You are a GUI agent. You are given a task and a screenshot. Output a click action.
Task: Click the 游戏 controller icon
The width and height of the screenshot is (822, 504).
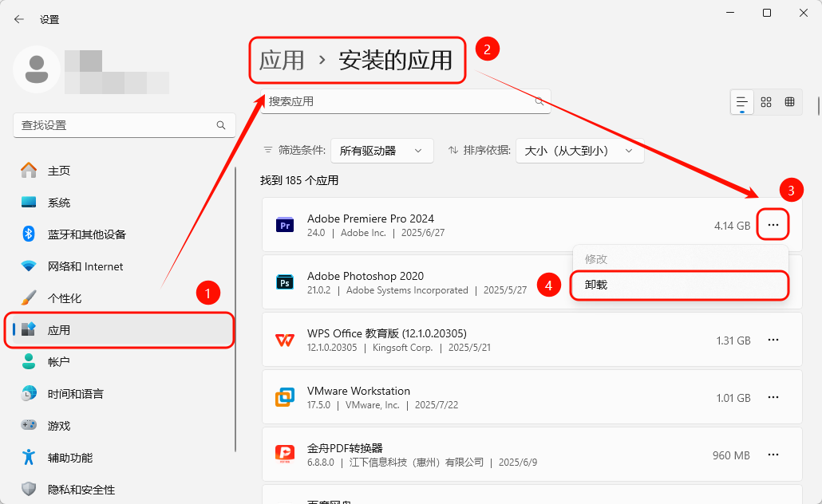point(29,425)
